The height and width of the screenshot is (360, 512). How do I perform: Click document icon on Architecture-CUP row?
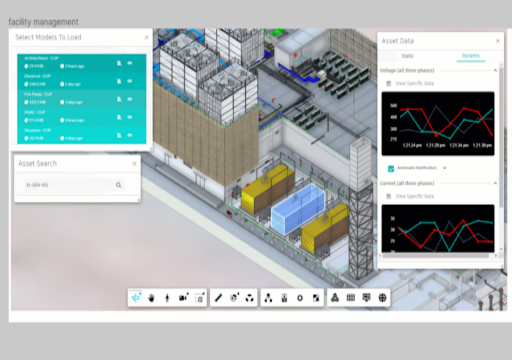coord(119,63)
